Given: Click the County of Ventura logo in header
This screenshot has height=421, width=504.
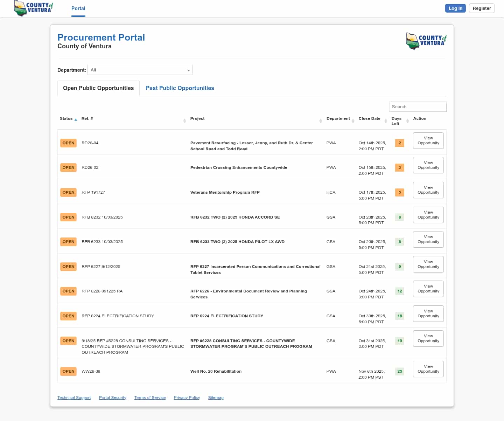Looking at the screenshot, I should click(x=34, y=8).
